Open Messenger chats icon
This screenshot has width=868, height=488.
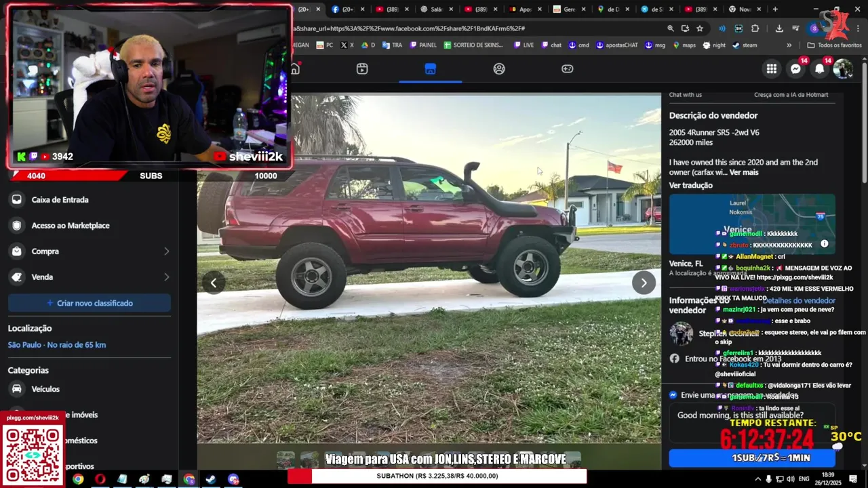(795, 68)
